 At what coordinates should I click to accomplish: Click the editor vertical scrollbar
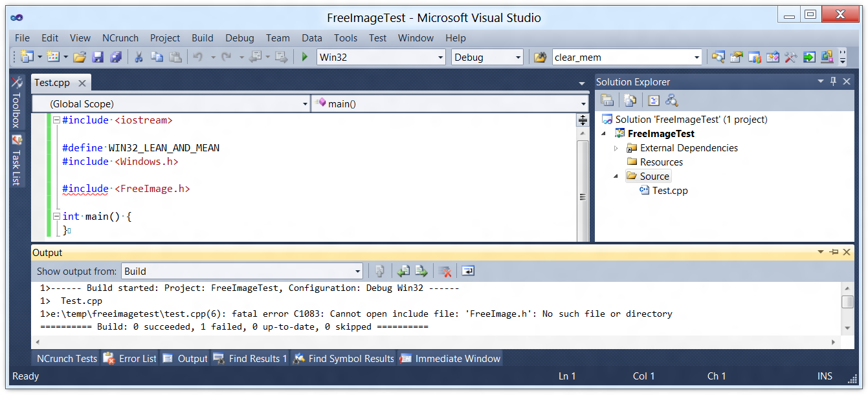(583, 184)
